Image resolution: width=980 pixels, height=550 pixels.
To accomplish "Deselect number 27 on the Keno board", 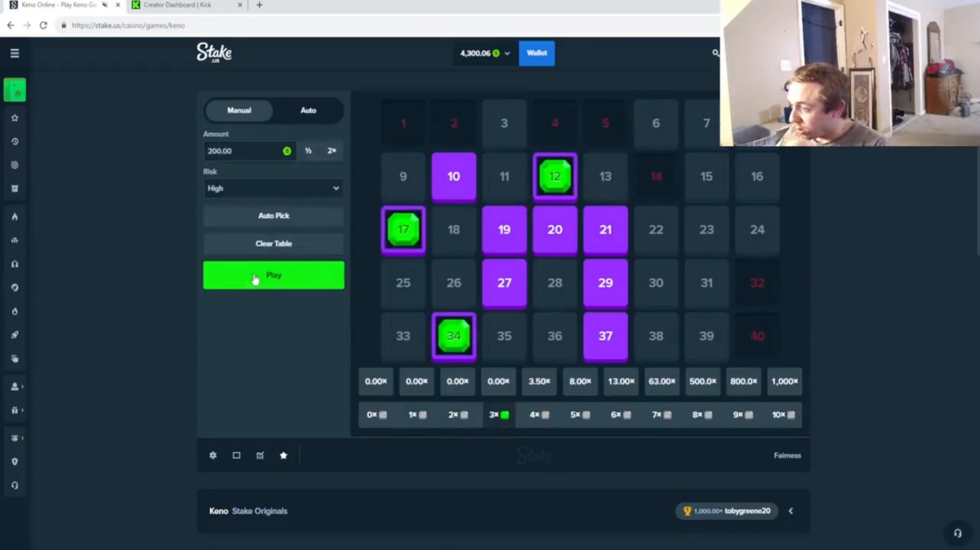I will (505, 282).
